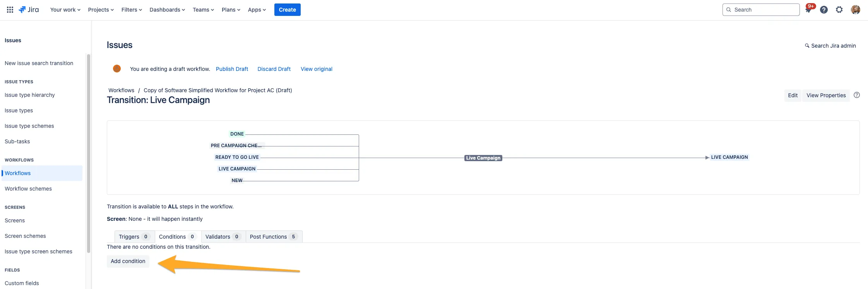Click the DONE status in the diagram

pos(237,134)
